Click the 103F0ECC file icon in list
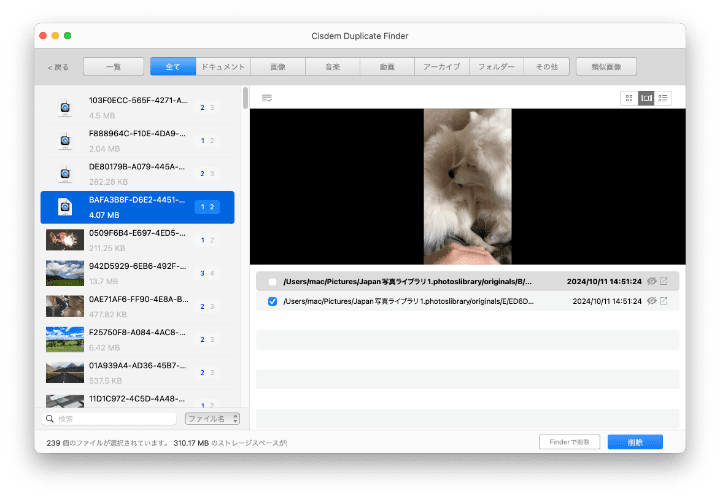720x498 pixels. click(x=64, y=108)
